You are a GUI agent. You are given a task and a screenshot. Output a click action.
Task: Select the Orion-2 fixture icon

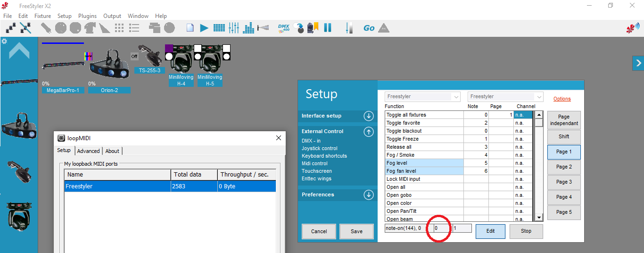click(x=109, y=65)
